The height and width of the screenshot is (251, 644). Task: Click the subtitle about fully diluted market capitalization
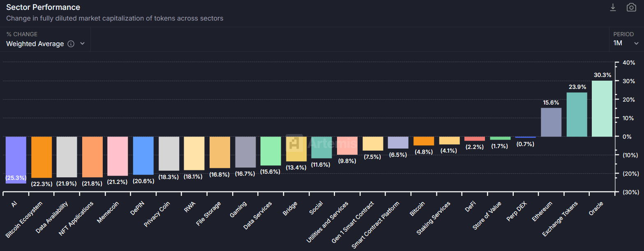(115, 18)
